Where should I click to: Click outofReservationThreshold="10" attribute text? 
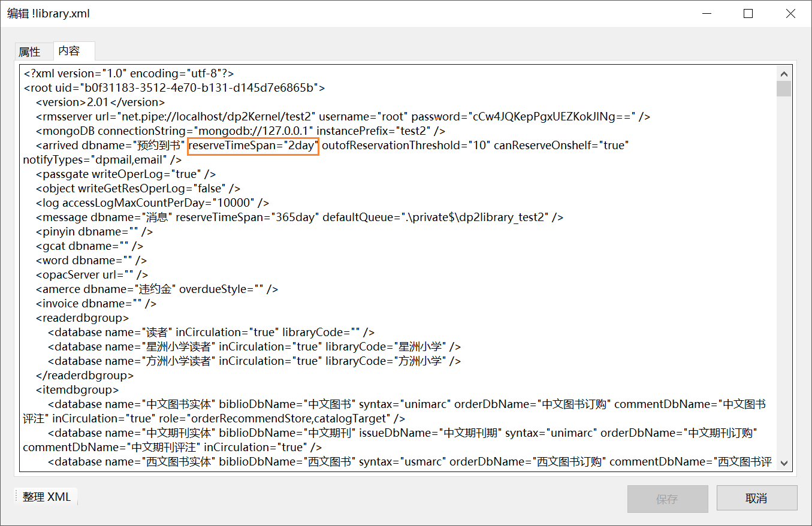click(406, 145)
